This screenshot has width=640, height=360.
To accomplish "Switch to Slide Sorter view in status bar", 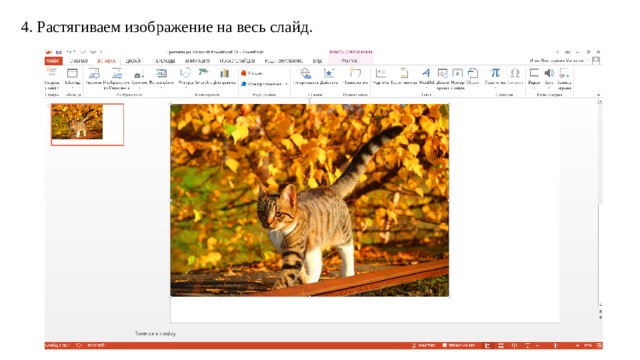I will pyautogui.click(x=501, y=346).
